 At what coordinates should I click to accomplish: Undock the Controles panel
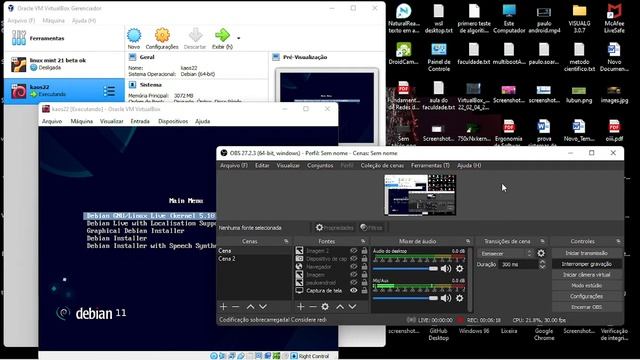618,241
